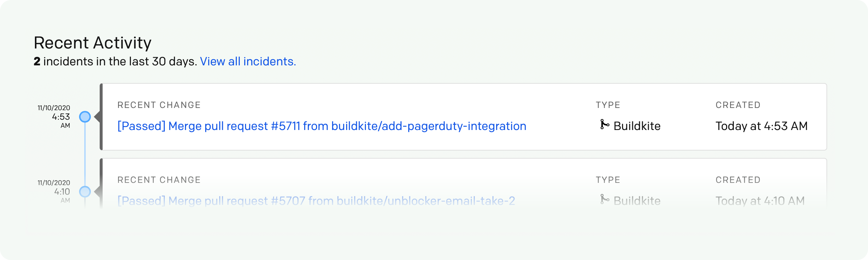Open pull request #5711 add-pagerduty-integration
Screen dimensions: 868x260
(321, 126)
